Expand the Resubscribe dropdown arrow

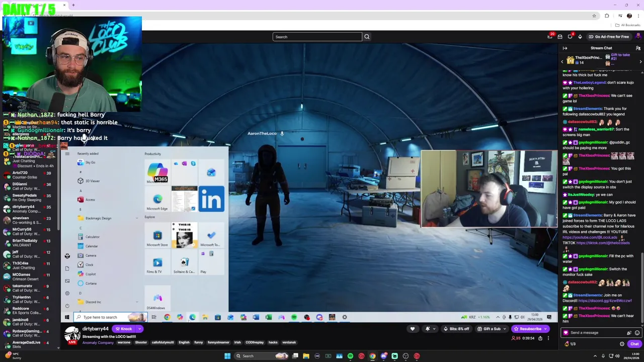(545, 329)
